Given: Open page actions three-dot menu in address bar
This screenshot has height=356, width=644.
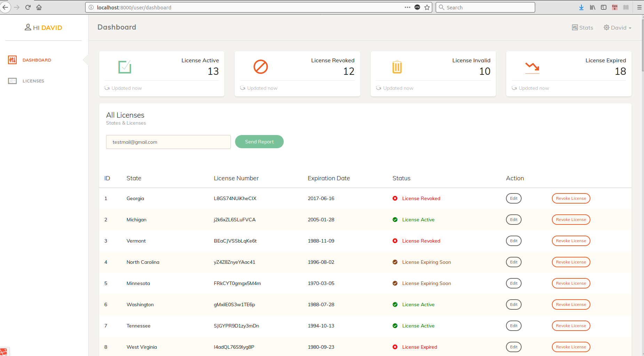Looking at the screenshot, I should tap(408, 7).
